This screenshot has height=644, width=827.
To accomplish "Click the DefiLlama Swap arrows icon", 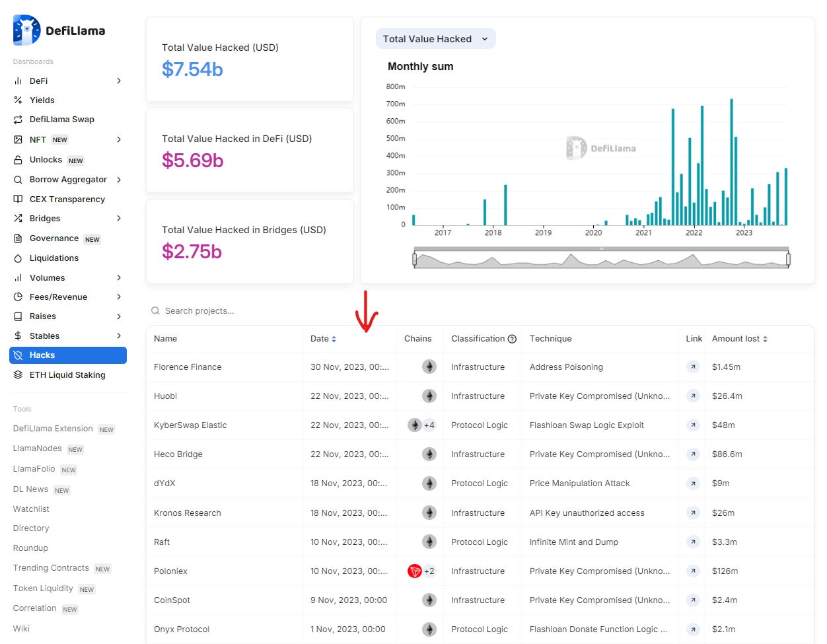I will pyautogui.click(x=18, y=120).
